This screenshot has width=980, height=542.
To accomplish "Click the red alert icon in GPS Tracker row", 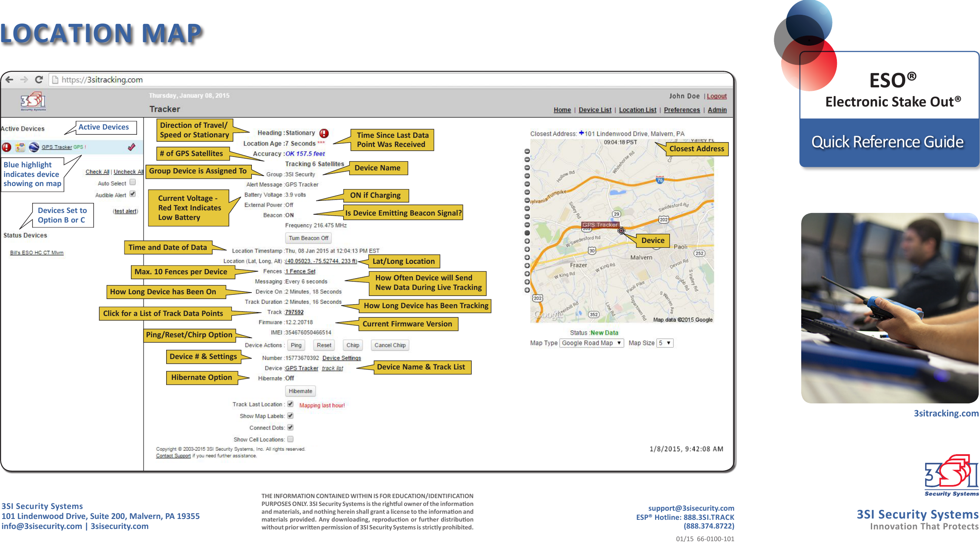I will 7,147.
